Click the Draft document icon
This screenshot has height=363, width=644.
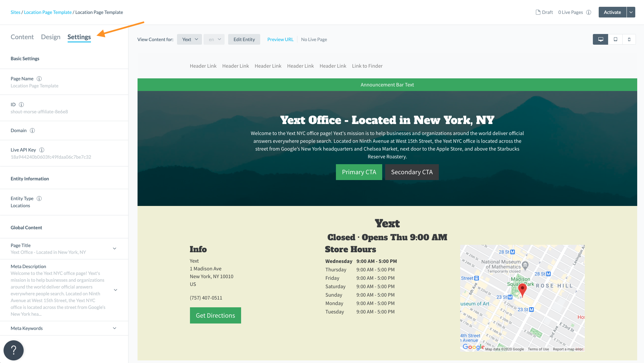538,12
